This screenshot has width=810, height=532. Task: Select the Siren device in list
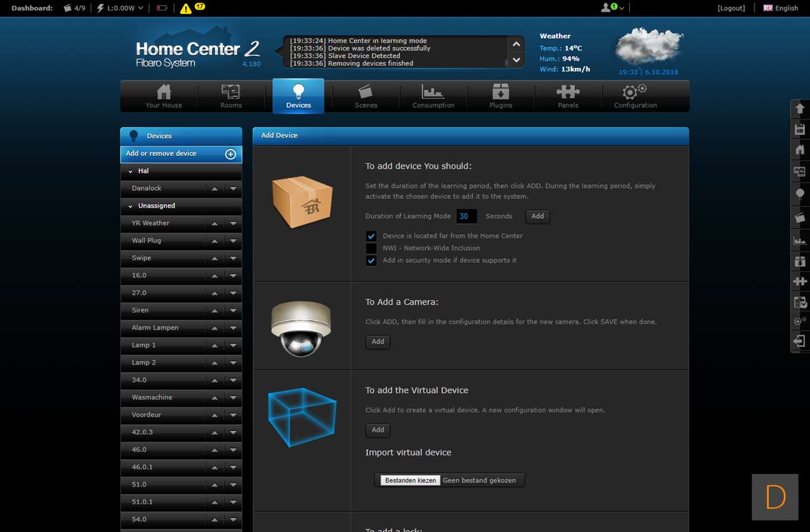pos(140,310)
